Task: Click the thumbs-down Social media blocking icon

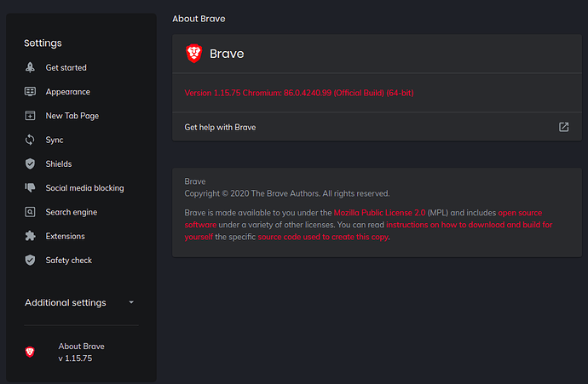Action: pyautogui.click(x=30, y=188)
